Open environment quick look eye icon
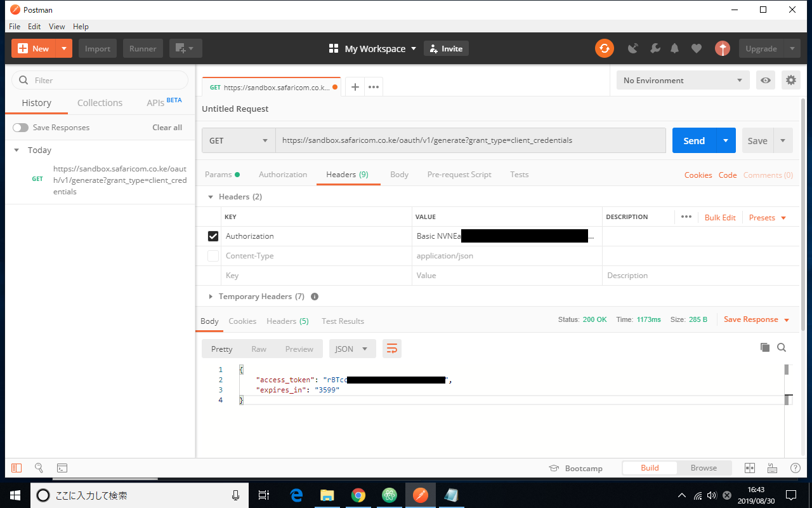The width and height of the screenshot is (812, 508). 766,80
